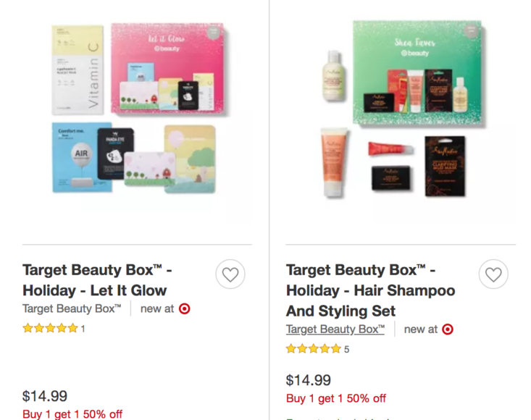Click the black clarifying mud mask packet
This screenshot has height=420, width=531.
coord(445,166)
